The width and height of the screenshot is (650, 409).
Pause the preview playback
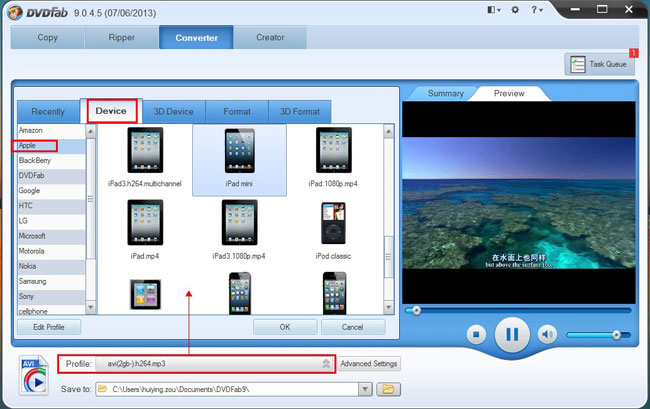tap(512, 334)
